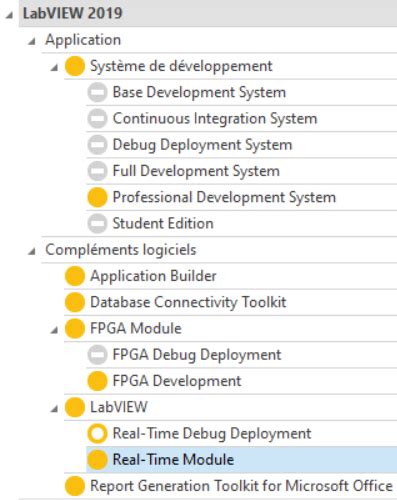Image resolution: width=397 pixels, height=500 pixels.
Task: Collapse the Compléments logiciels section arrow
Action: 32,251
